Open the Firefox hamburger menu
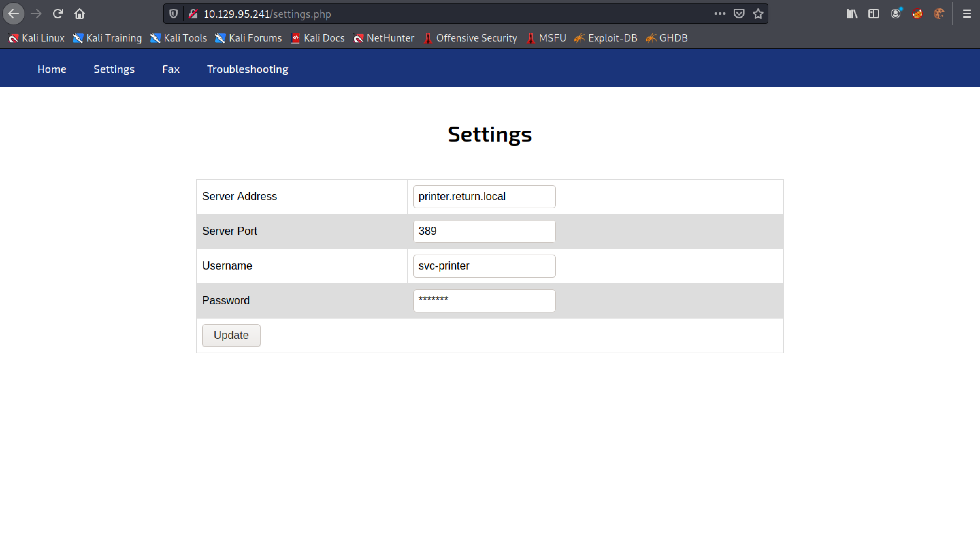The height and width of the screenshot is (550, 980). pos(967,14)
